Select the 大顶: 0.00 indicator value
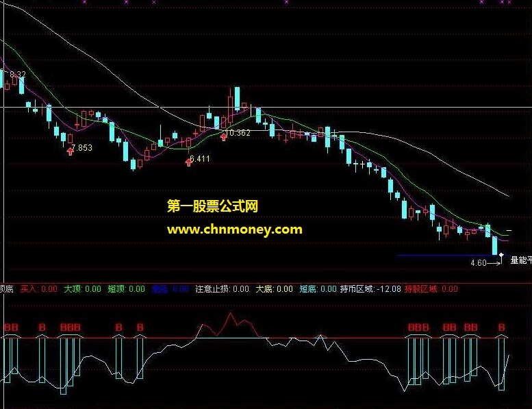532x409 pixels. 83,289
